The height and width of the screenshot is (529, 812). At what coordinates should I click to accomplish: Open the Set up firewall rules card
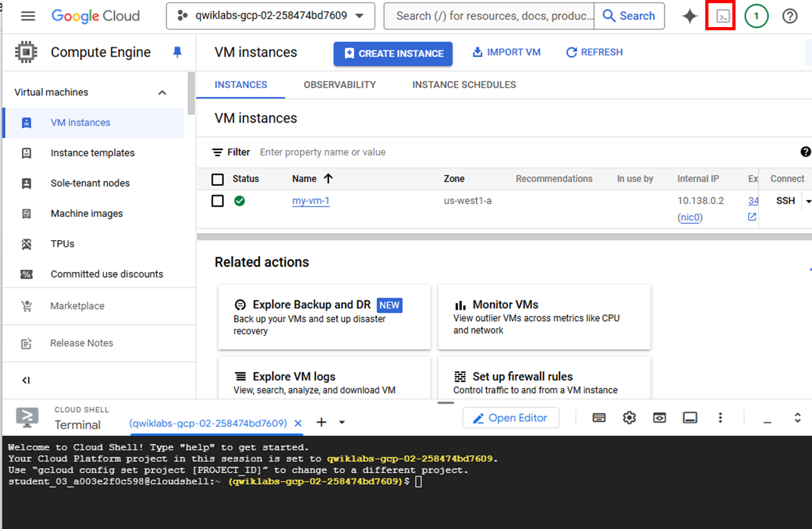(x=544, y=378)
